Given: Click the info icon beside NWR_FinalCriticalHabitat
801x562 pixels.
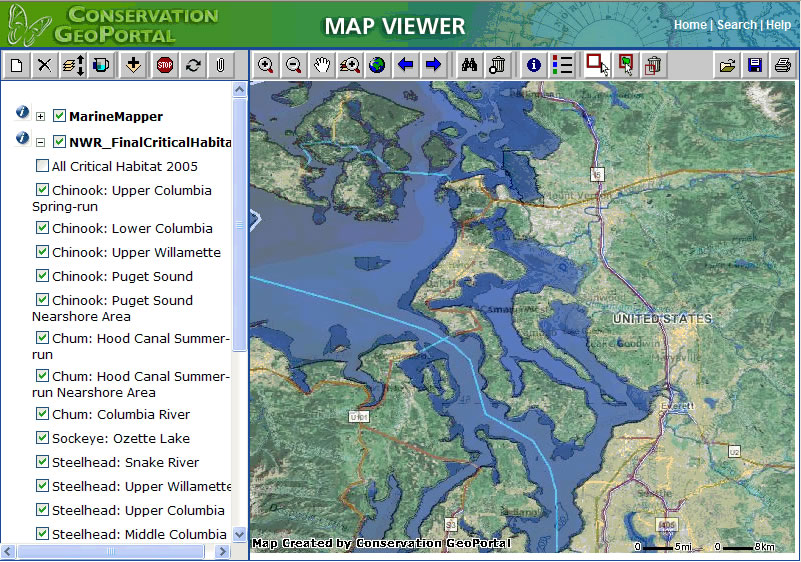Looking at the screenshot, I should tap(22, 138).
